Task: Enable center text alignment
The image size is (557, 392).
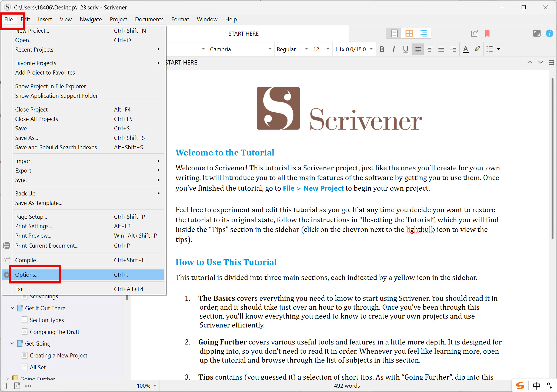Action: click(x=429, y=49)
